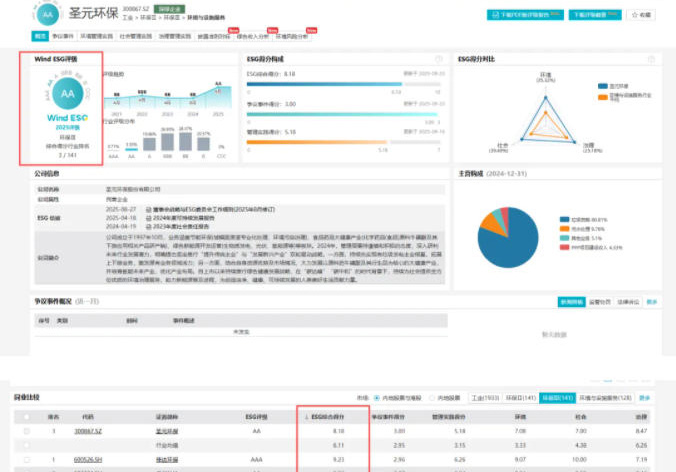Open the company name link in 600526.SH row
Viewport: 676px width, 472px height.
click(x=167, y=460)
